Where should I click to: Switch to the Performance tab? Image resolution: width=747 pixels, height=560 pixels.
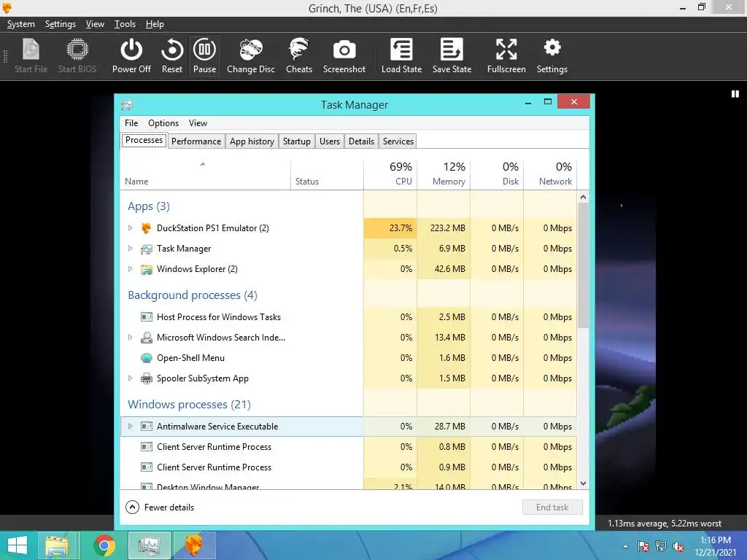click(196, 141)
